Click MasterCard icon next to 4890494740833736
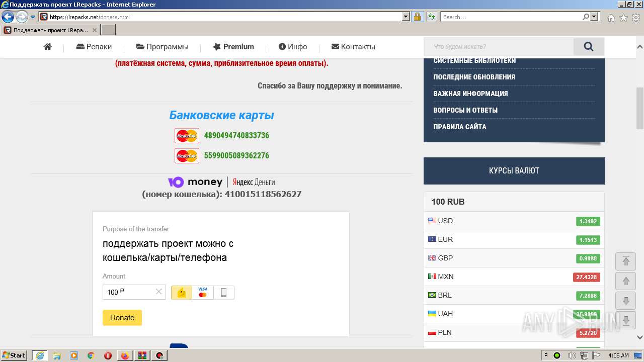This screenshot has width=644, height=362. (187, 136)
